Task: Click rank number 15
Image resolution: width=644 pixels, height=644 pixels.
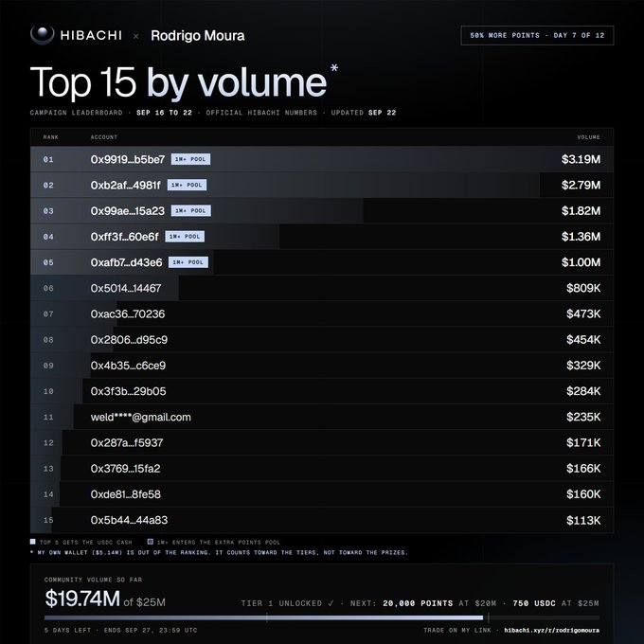Action: click(x=48, y=520)
